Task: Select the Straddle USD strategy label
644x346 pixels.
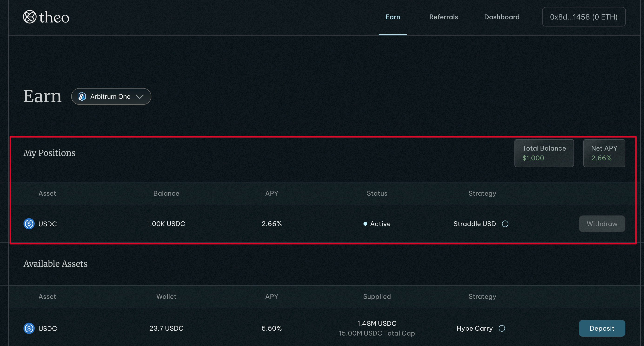Action: (474, 224)
